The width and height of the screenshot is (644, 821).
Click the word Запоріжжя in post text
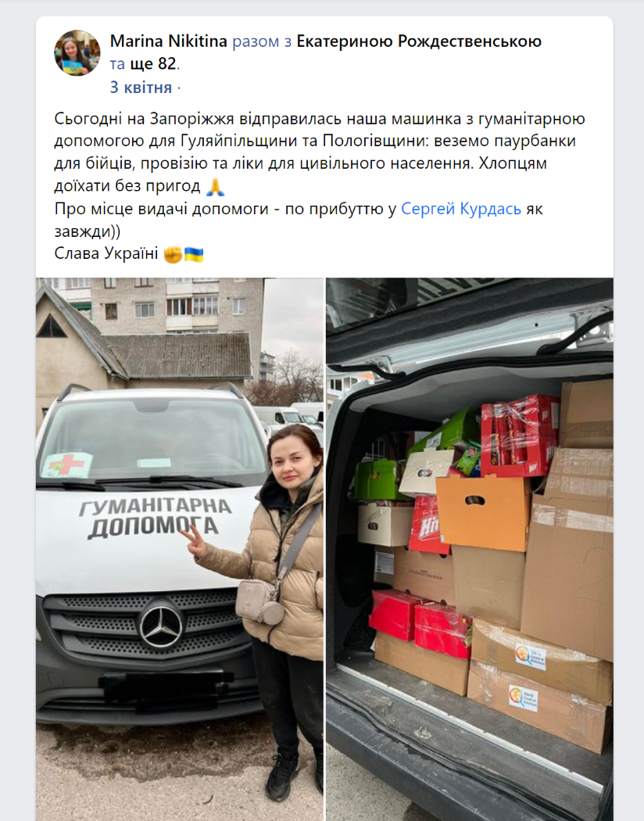click(192, 120)
